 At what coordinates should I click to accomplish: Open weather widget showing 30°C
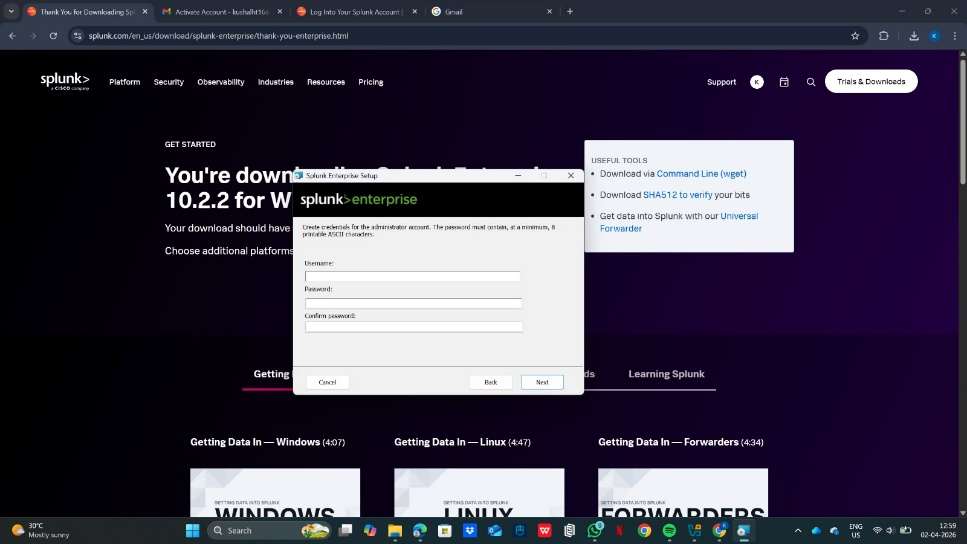pos(41,530)
